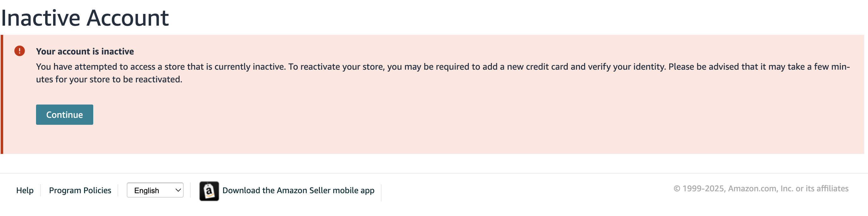The height and width of the screenshot is (216, 868).
Task: Click the Amazon Seller app logo icon
Action: tap(209, 191)
